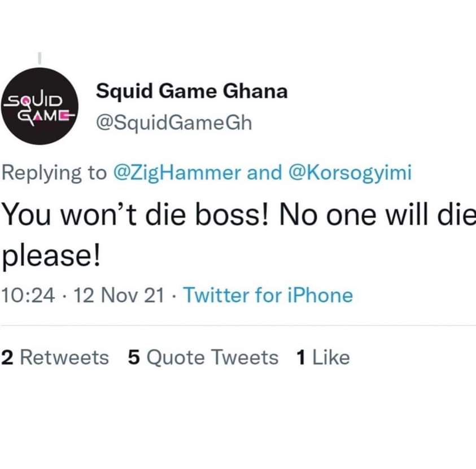Click the 'SQUID' word inside the avatar logo
The width and height of the screenshot is (476, 469).
click(34, 100)
